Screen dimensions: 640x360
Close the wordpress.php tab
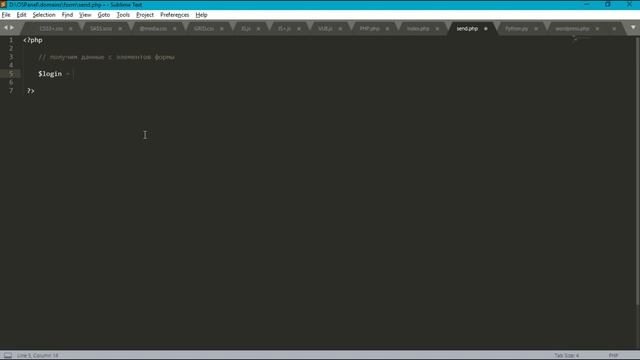pyautogui.click(x=597, y=29)
